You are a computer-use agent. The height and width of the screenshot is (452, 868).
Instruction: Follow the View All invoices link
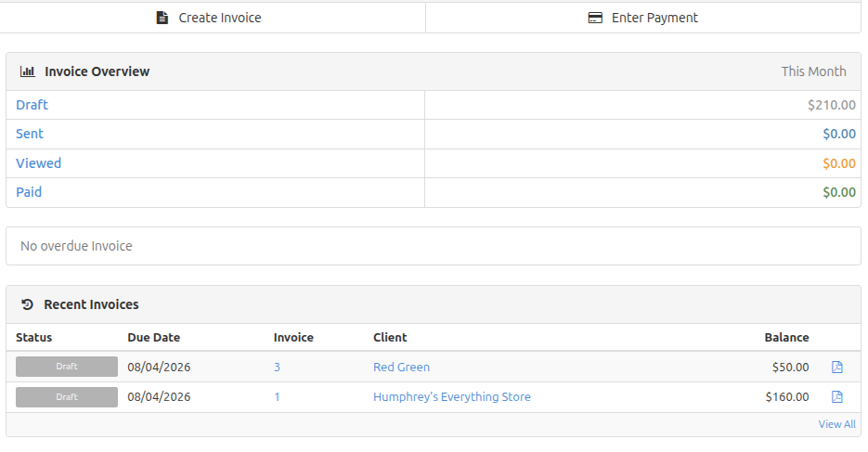pos(836,424)
